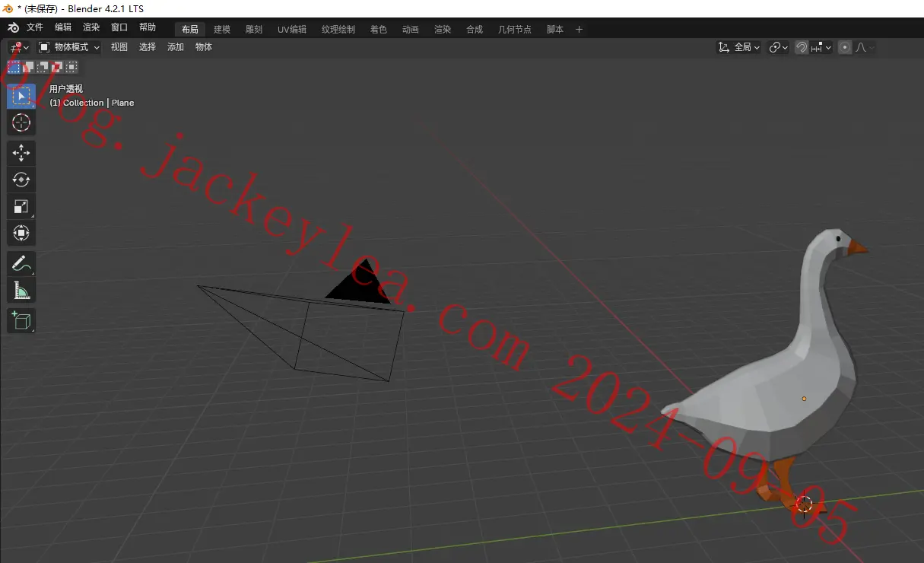Viewport: 924px width, 563px height.
Task: Open the 添加 menu in viewport header
Action: (x=176, y=47)
